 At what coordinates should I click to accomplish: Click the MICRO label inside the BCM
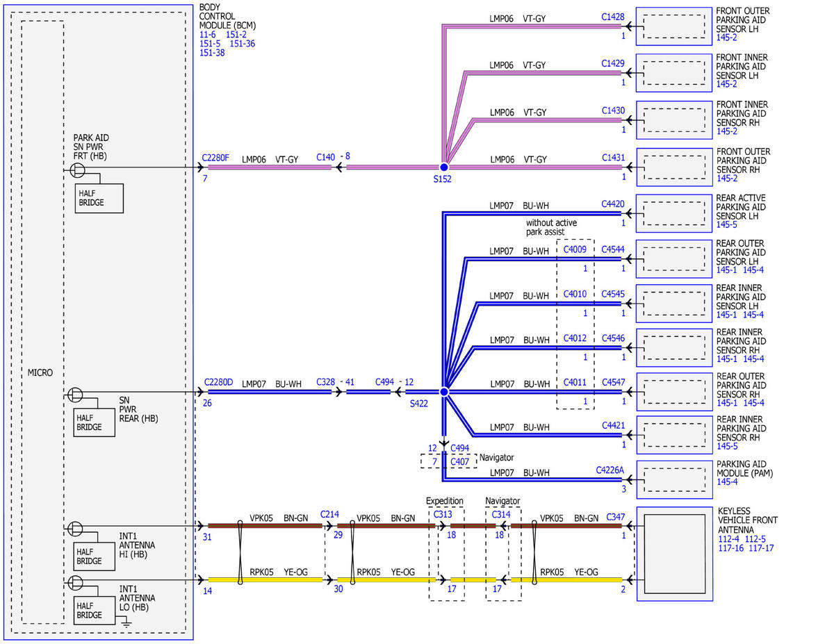pyautogui.click(x=40, y=373)
